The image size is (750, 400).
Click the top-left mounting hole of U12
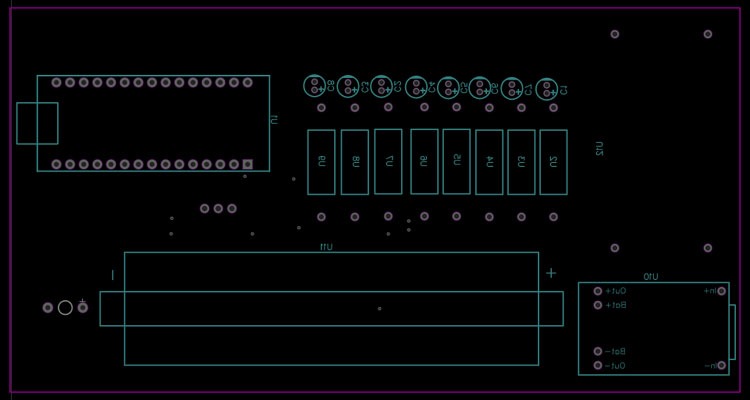614,34
